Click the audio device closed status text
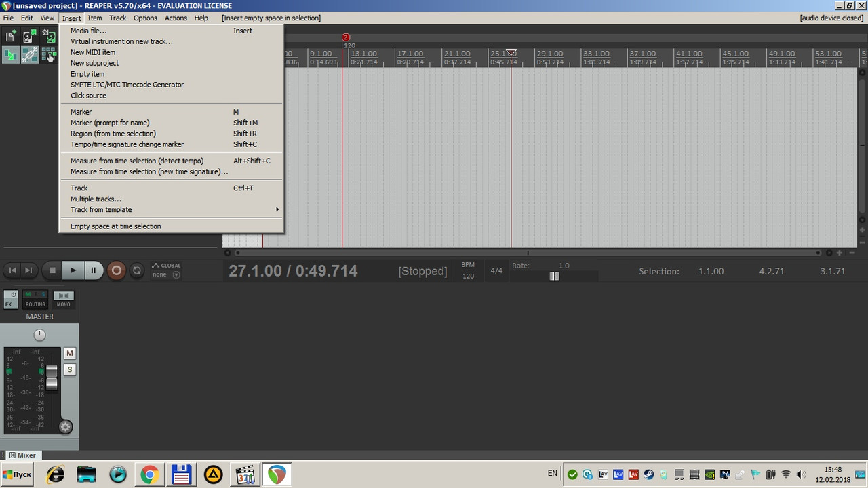Screen dimensions: 868x488 [831, 18]
